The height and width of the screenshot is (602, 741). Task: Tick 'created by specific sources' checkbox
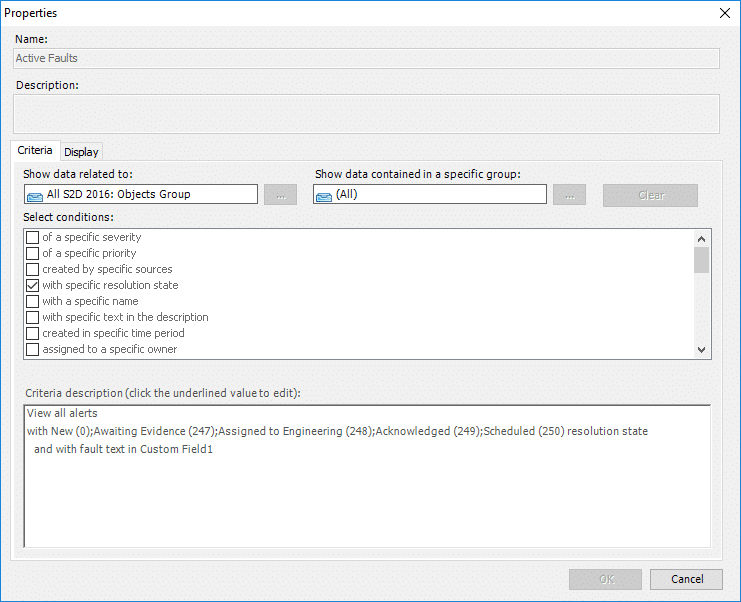(33, 269)
